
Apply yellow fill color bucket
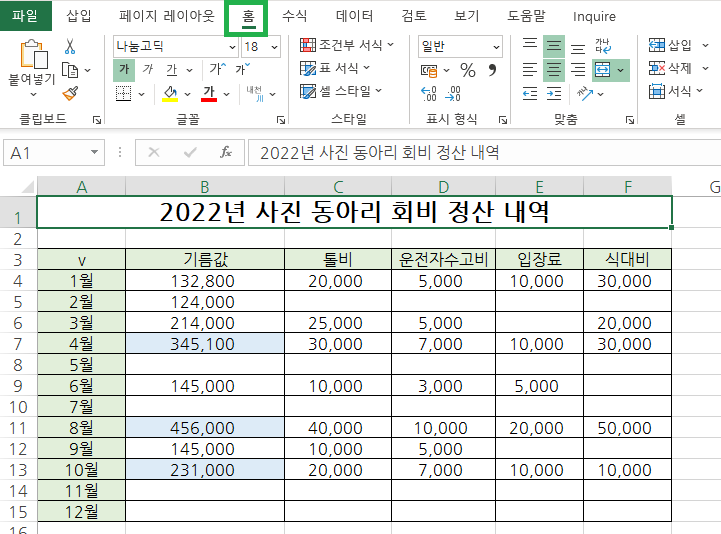click(x=170, y=93)
